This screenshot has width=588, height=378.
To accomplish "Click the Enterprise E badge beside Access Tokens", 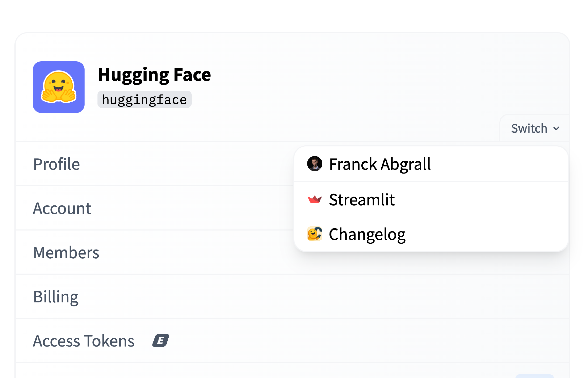I will click(160, 340).
